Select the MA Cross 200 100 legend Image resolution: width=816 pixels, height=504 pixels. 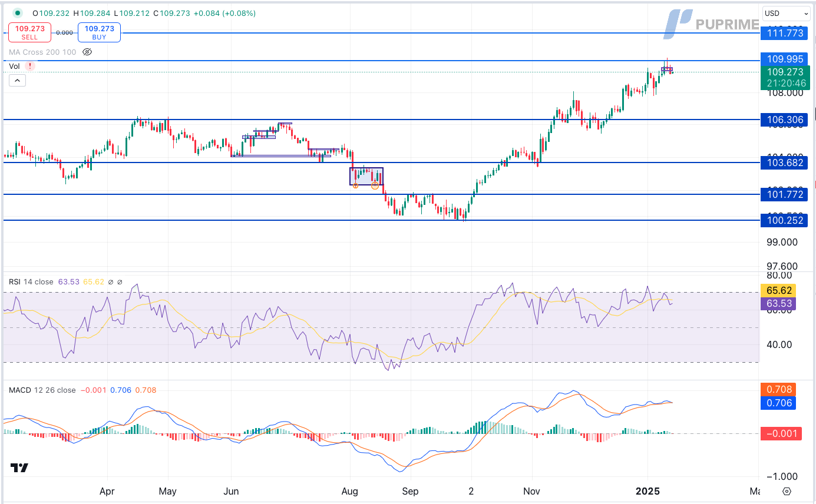(x=42, y=52)
